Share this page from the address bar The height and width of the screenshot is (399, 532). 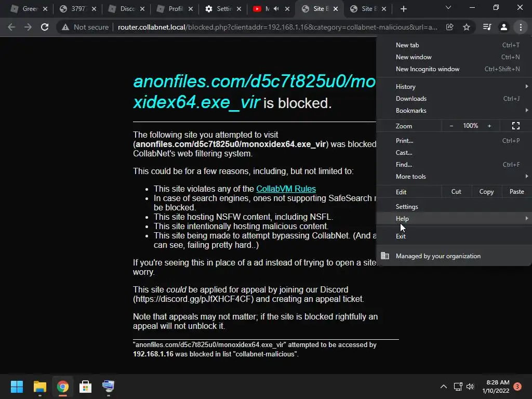tap(450, 27)
